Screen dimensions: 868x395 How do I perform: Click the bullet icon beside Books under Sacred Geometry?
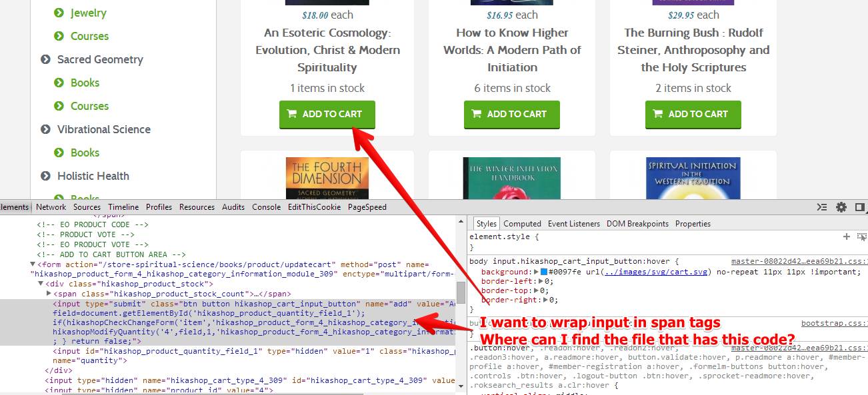[59, 83]
